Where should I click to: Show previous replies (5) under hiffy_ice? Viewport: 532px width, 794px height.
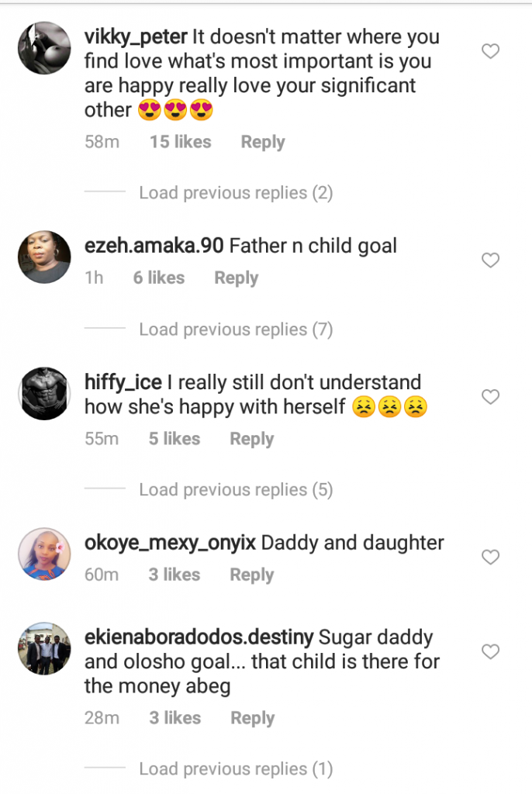coord(236,490)
